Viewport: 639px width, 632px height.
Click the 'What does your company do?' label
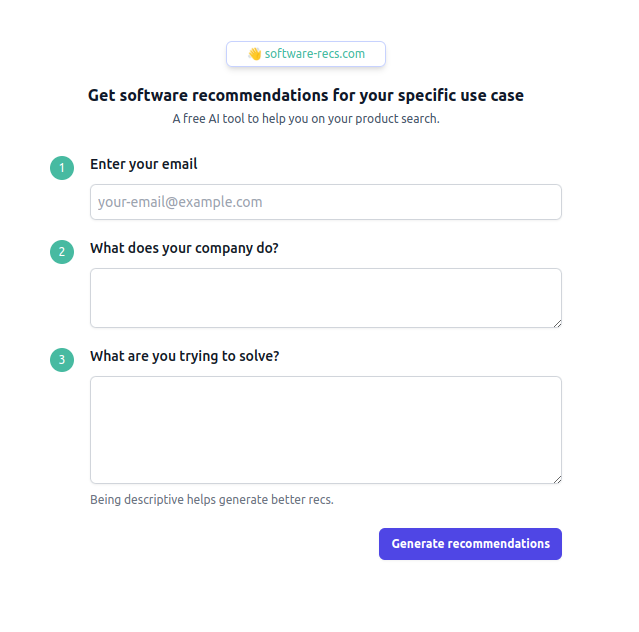[x=184, y=248]
